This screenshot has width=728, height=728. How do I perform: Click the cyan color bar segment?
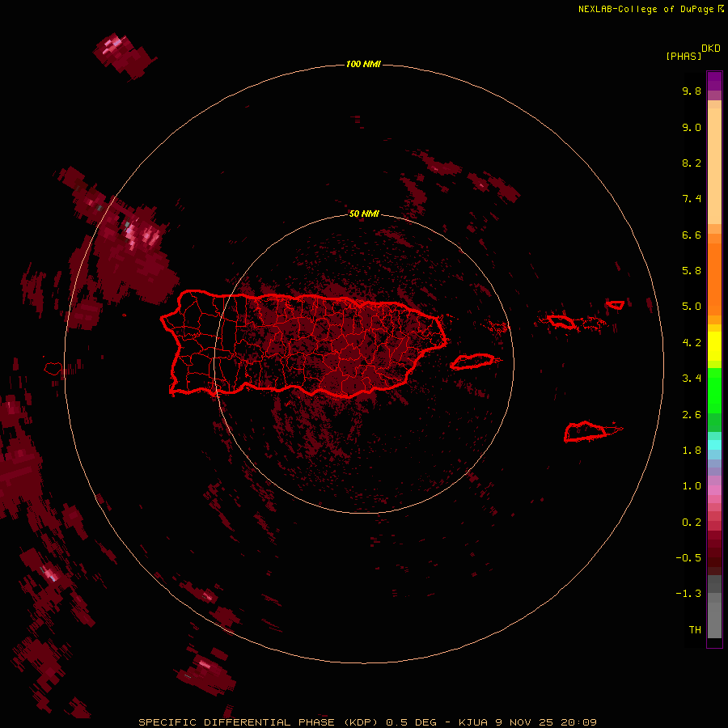click(x=714, y=445)
